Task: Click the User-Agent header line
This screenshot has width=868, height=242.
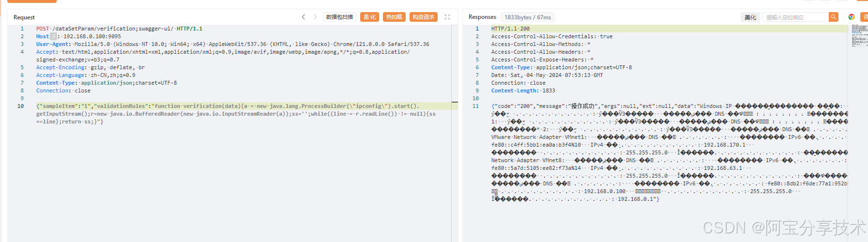Action: click(233, 44)
